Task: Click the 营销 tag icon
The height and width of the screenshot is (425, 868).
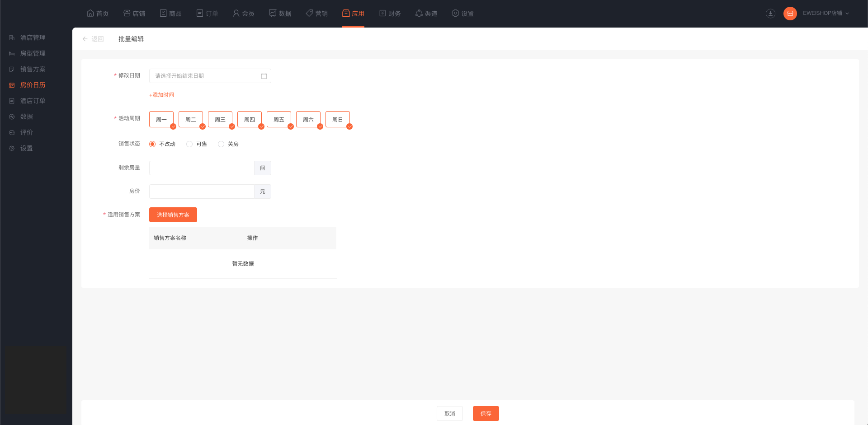Action: (x=309, y=13)
